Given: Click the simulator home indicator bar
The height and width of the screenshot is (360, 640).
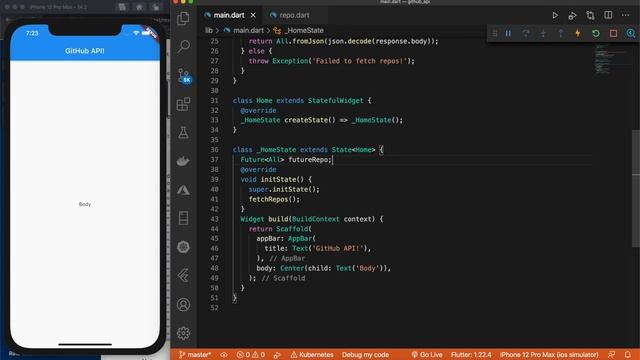Looking at the screenshot, I should pos(85,344).
